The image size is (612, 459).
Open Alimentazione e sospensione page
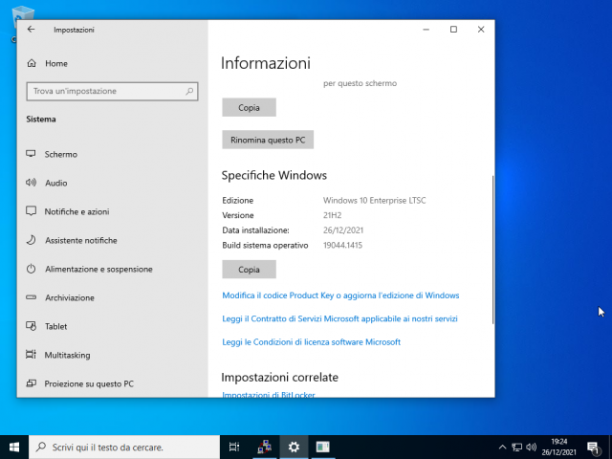click(99, 269)
